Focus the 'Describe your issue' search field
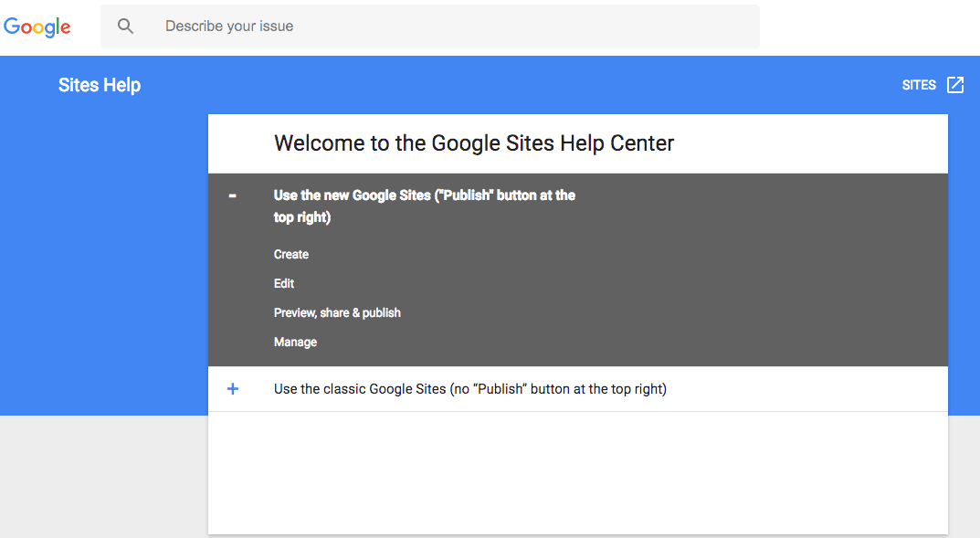This screenshot has height=538, width=980. 430,26
